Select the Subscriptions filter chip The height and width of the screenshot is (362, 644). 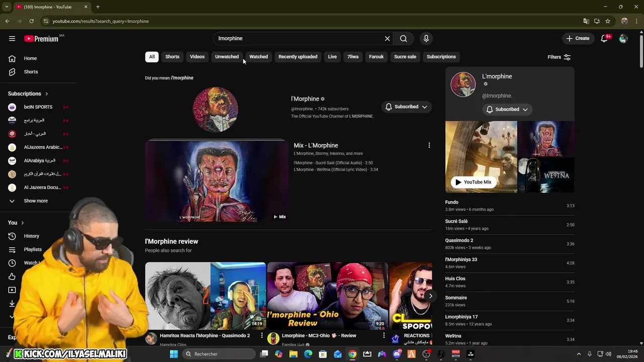pyautogui.click(x=441, y=57)
